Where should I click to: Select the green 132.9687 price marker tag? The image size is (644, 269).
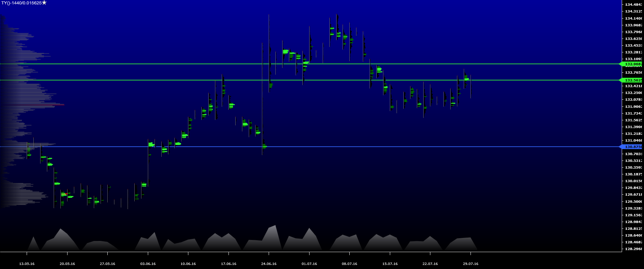click(x=632, y=64)
